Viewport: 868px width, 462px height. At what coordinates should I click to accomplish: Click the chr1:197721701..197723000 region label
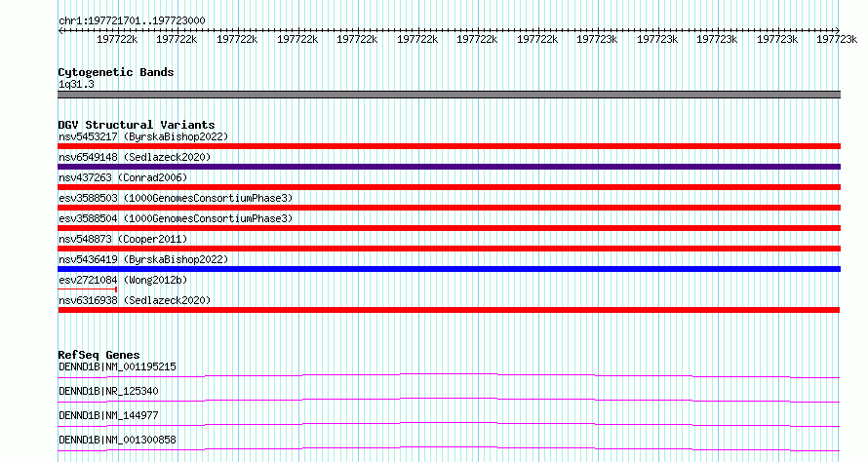tap(132, 21)
